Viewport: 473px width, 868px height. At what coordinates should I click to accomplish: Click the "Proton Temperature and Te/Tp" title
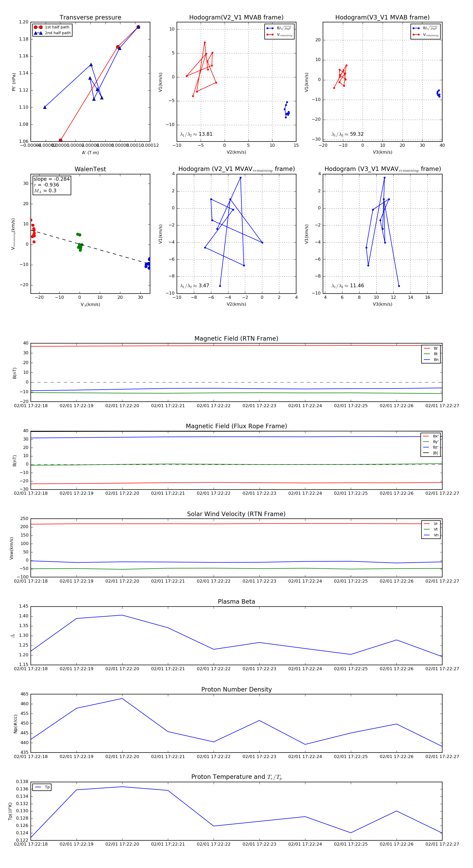[x=236, y=777]
